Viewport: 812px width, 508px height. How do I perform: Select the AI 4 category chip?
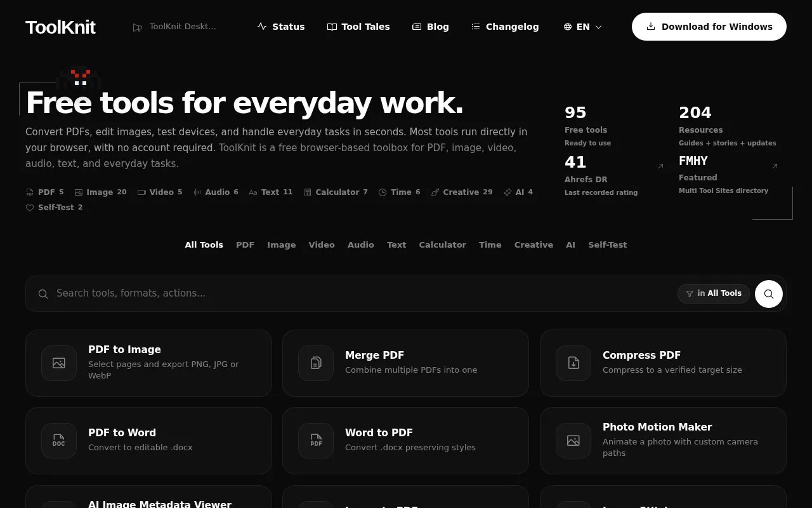518,192
